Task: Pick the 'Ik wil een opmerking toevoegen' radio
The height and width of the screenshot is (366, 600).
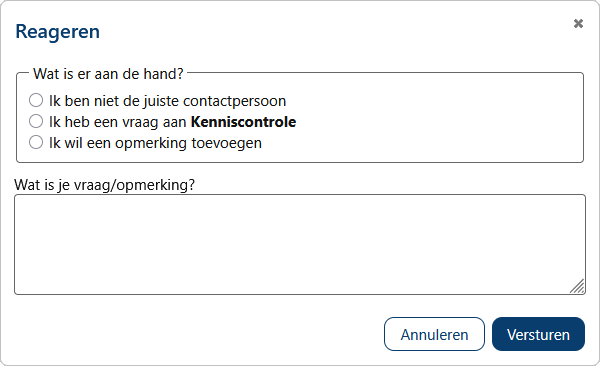Action: (36, 142)
